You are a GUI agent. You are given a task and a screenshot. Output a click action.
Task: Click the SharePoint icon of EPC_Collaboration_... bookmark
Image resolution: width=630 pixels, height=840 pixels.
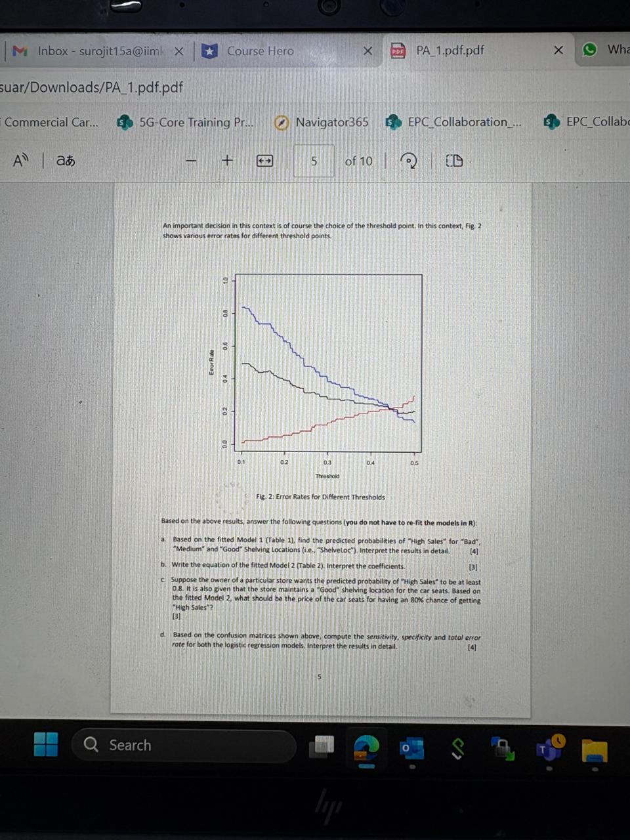[x=393, y=122]
